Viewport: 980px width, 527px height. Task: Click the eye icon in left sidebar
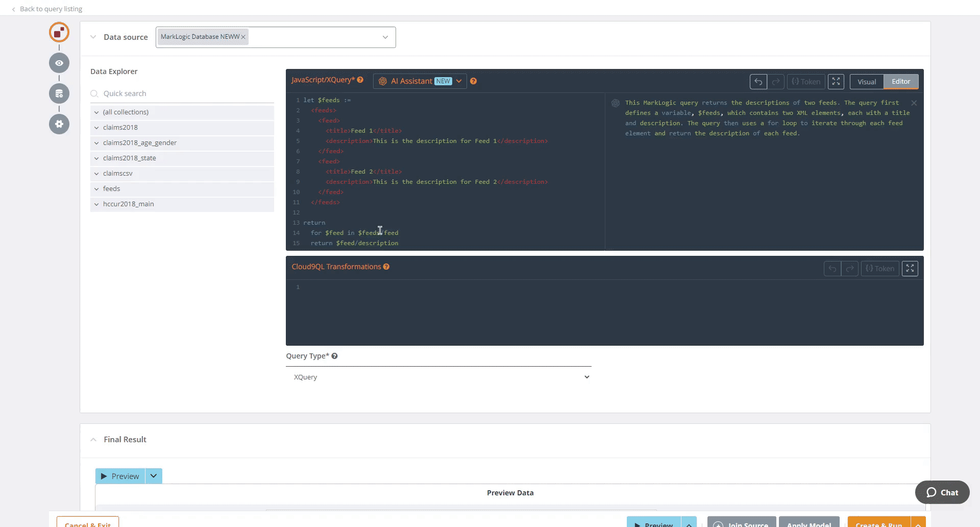(59, 63)
